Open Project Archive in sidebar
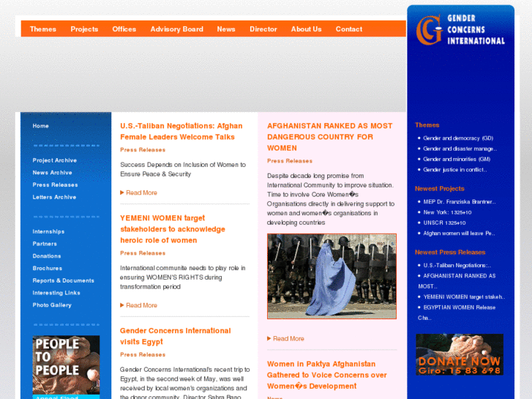This screenshot has height=399, width=532. coord(55,160)
